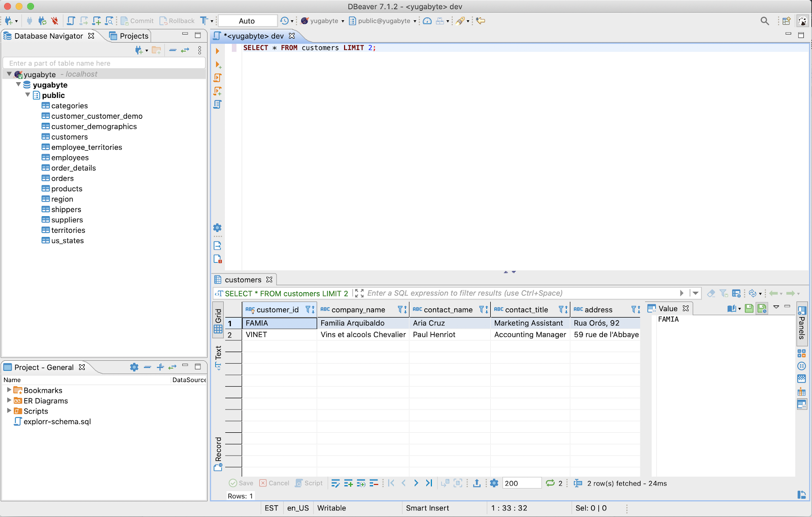The width and height of the screenshot is (812, 517).
Task: Export the result set data
Action: [x=477, y=483]
